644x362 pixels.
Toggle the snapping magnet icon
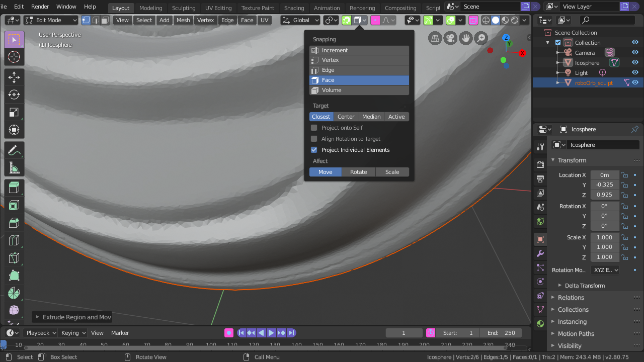[346, 20]
